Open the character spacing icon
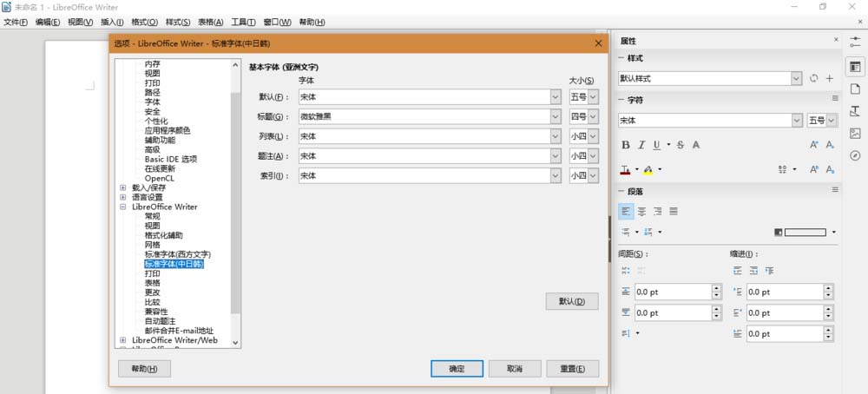The image size is (868, 394). 783,169
